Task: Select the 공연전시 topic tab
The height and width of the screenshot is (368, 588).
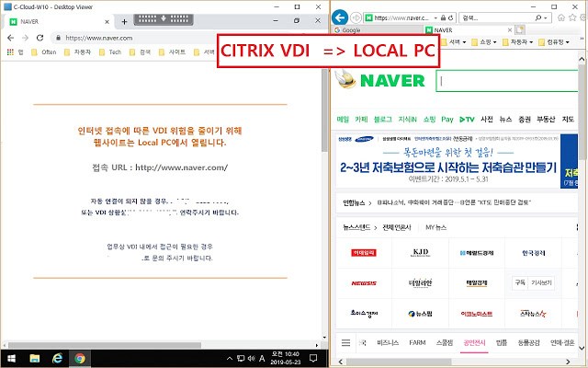Action: 474,342
